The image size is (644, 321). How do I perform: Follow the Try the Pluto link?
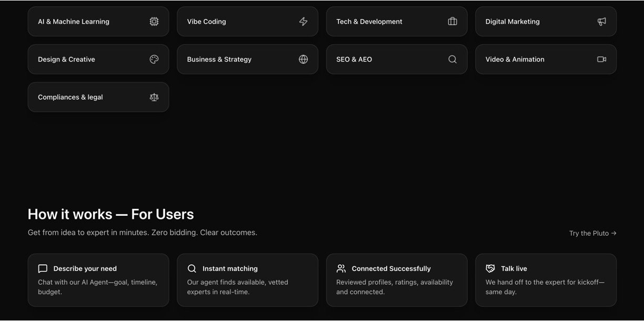[x=592, y=233]
